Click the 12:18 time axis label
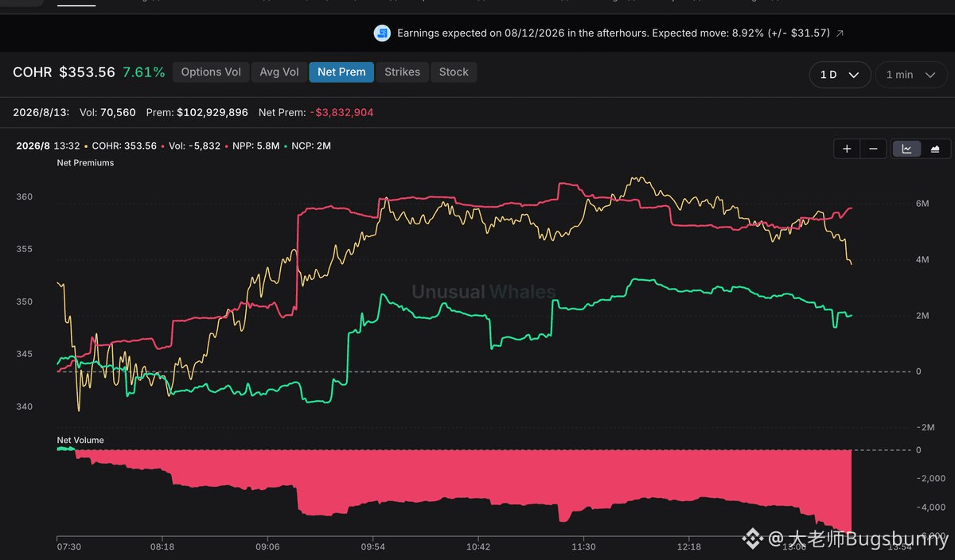Viewport: 955px width, 560px height. pyautogui.click(x=688, y=547)
